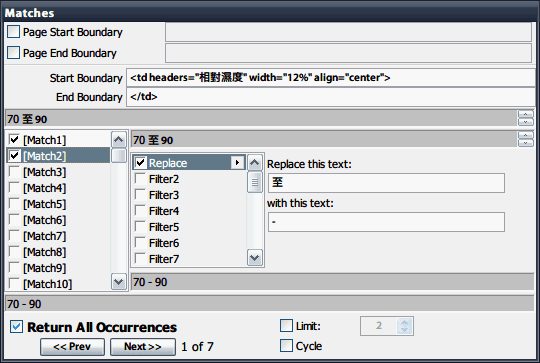
Task: Click the << Prev button
Action: click(x=72, y=346)
